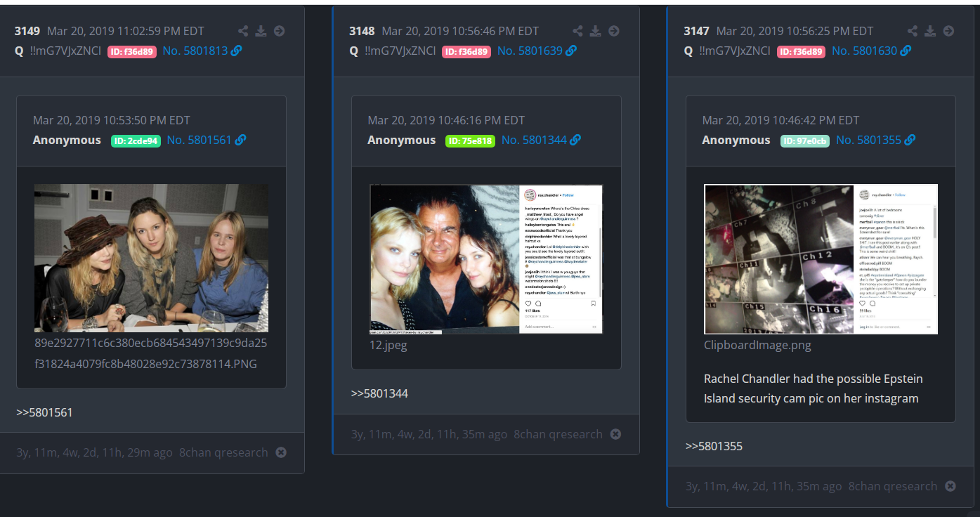This screenshot has height=517, width=980.
Task: Click green ID 2cde94 badge
Action: tap(136, 140)
